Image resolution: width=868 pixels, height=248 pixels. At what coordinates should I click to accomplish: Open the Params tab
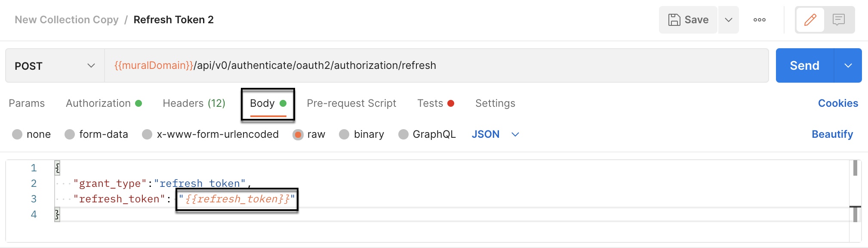point(27,103)
